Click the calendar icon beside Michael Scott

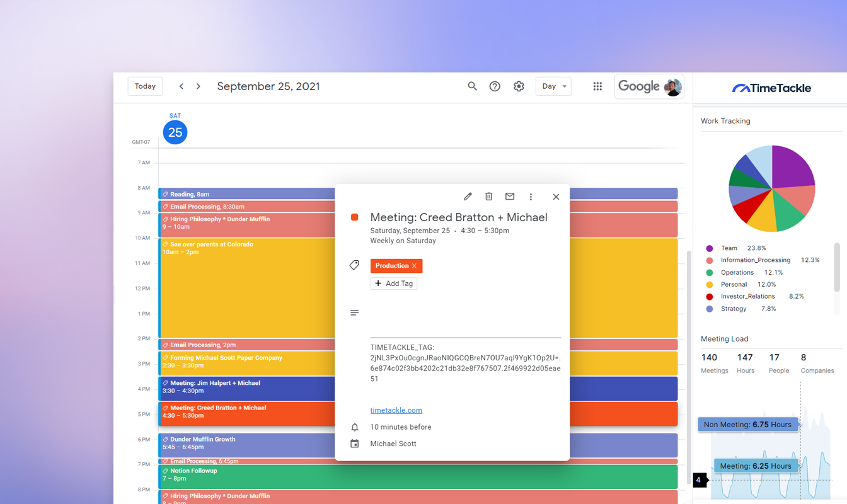pos(354,444)
